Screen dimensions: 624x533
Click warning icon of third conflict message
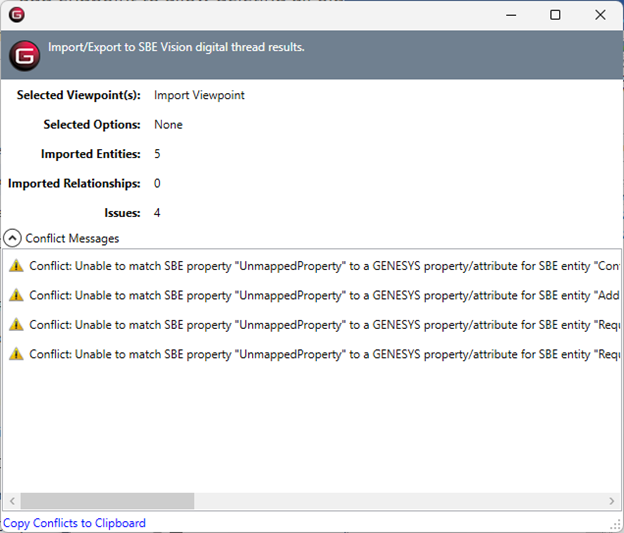[16, 325]
